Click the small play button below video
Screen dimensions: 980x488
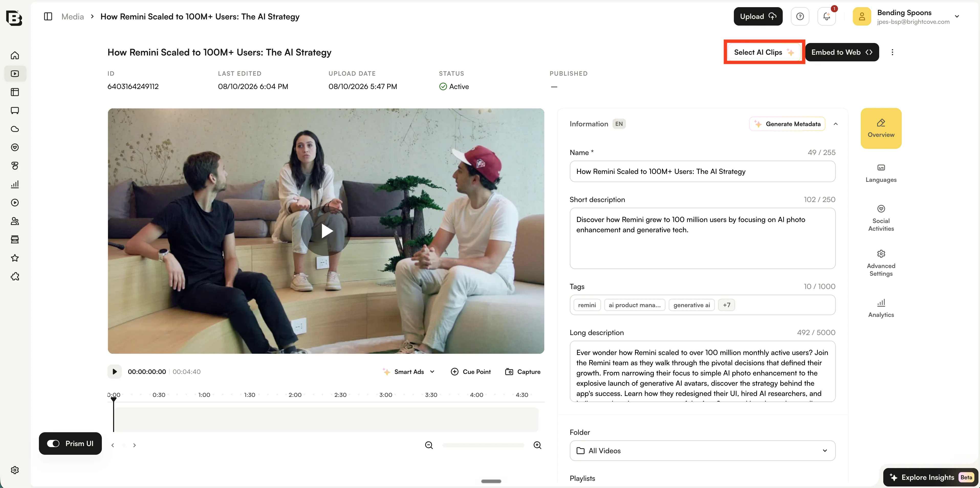(115, 372)
